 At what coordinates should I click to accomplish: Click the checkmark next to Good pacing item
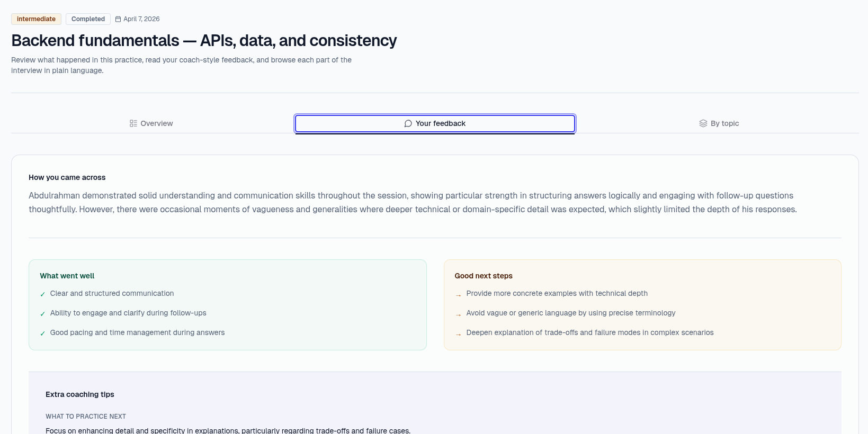(43, 333)
